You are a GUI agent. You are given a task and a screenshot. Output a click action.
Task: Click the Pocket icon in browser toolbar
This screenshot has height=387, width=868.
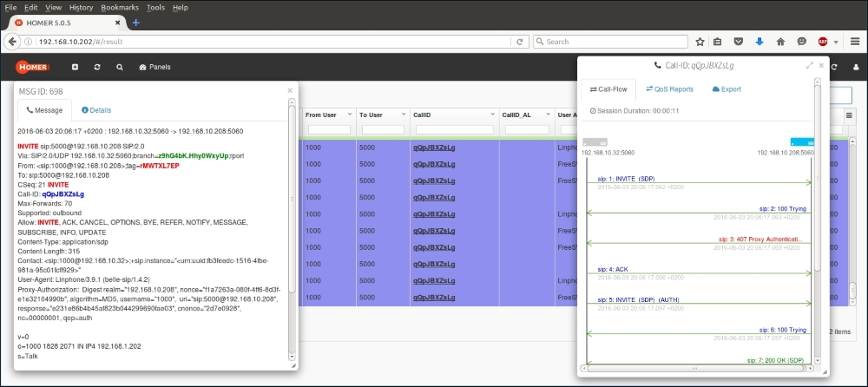(x=739, y=42)
